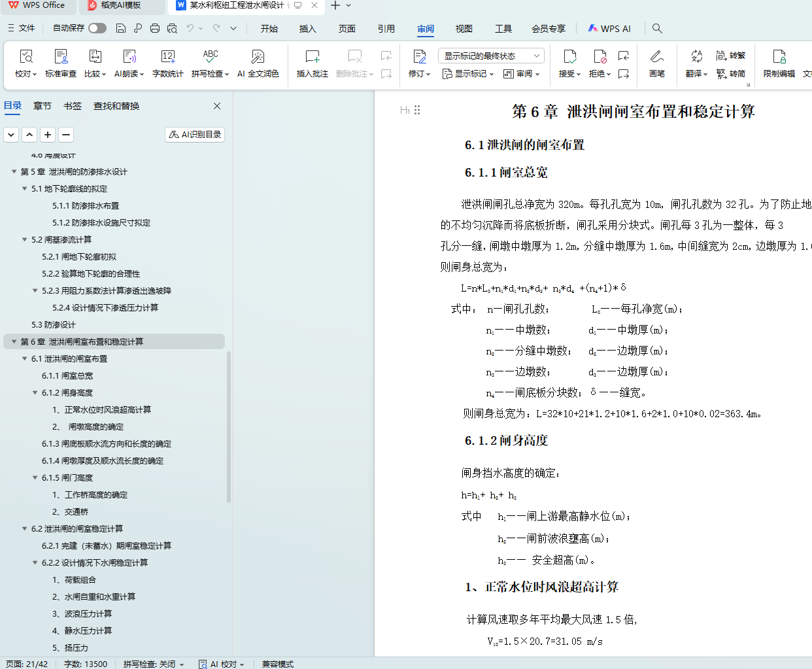The width and height of the screenshot is (812, 669).
Task: Click the AI识别目录 button
Action: [195, 135]
